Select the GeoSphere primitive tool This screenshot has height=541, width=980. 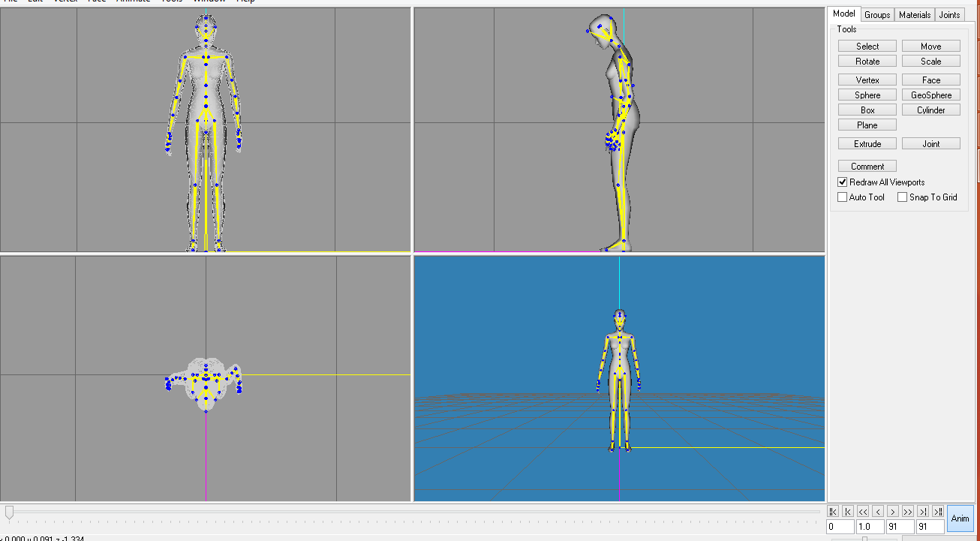tap(931, 95)
